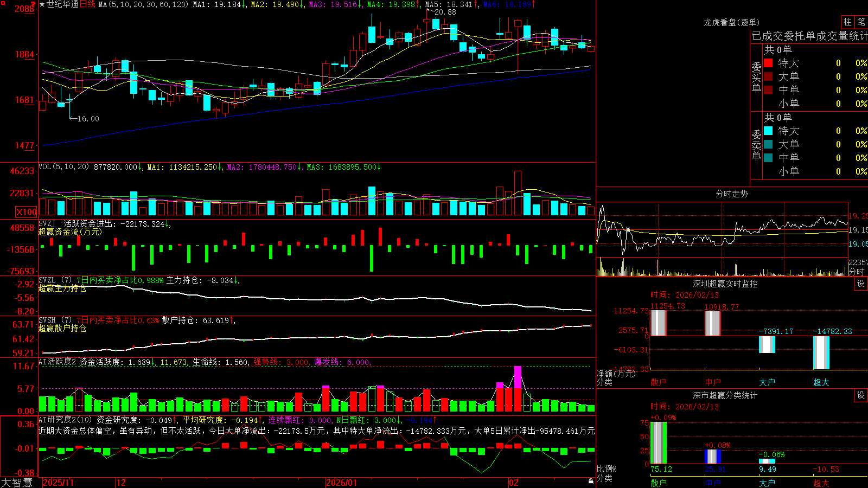Click the 2025/11 date marker on timeline
Image resolution: width=868 pixels, height=488 pixels.
click(x=58, y=483)
